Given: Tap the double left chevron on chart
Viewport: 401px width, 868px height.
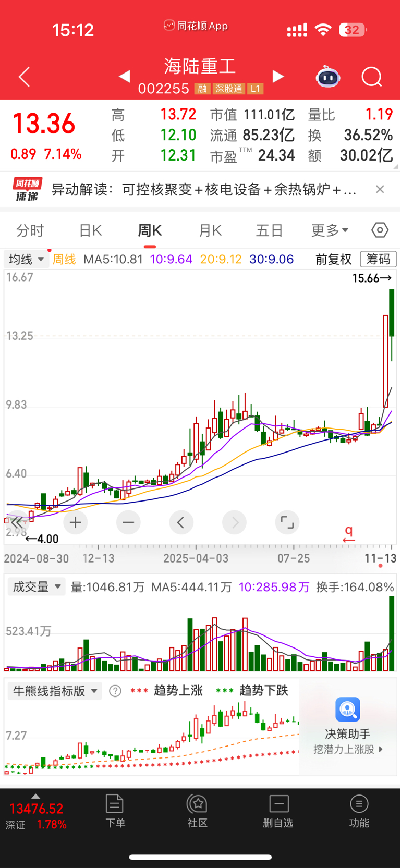Looking at the screenshot, I should (17, 522).
